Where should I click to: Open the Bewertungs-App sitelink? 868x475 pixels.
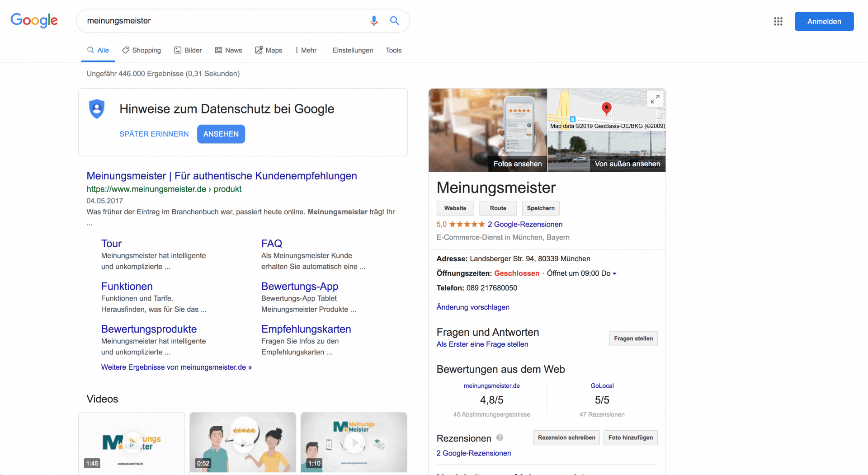pyautogui.click(x=300, y=286)
